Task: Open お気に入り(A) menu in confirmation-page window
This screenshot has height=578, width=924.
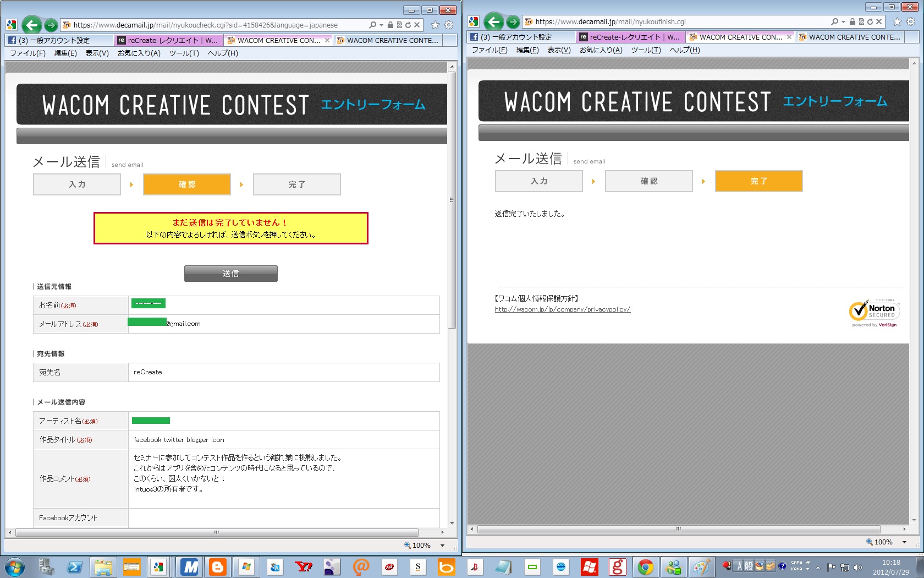Action: 139,53
